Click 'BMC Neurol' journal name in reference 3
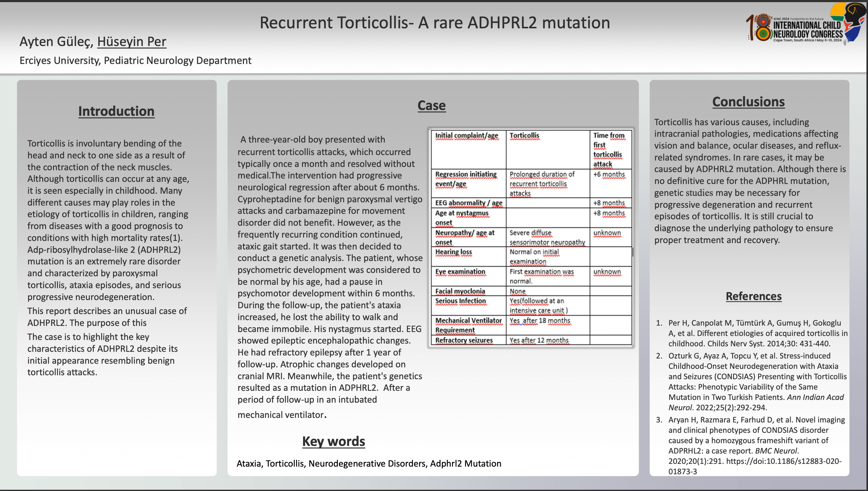The width and height of the screenshot is (868, 491). 776,451
